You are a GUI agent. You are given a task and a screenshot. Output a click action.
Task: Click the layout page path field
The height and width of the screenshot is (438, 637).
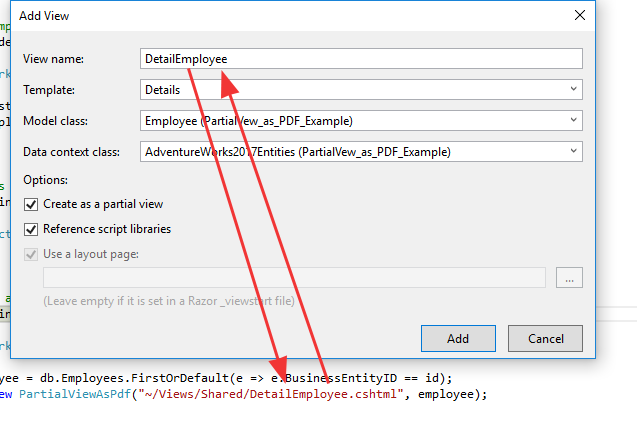tap(294, 278)
